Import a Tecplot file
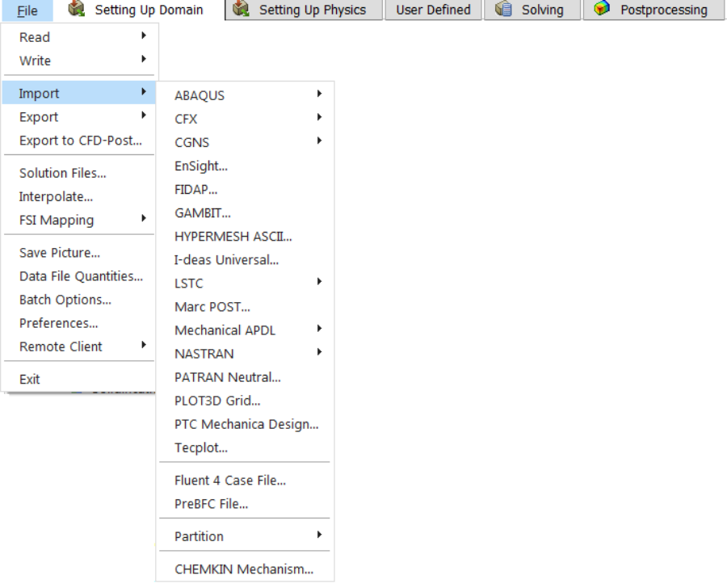Screen dimensions: 727x588 pyautogui.click(x=245, y=447)
